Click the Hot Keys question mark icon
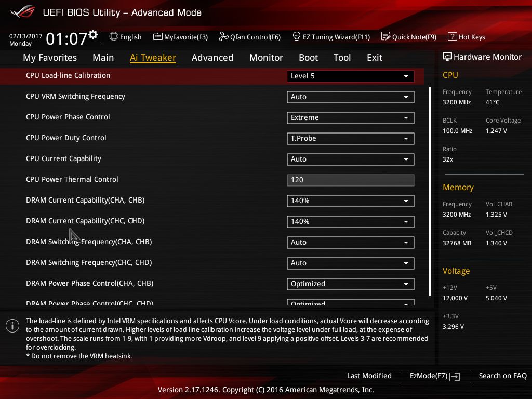Image resolution: width=532 pixels, height=399 pixels. (x=453, y=36)
